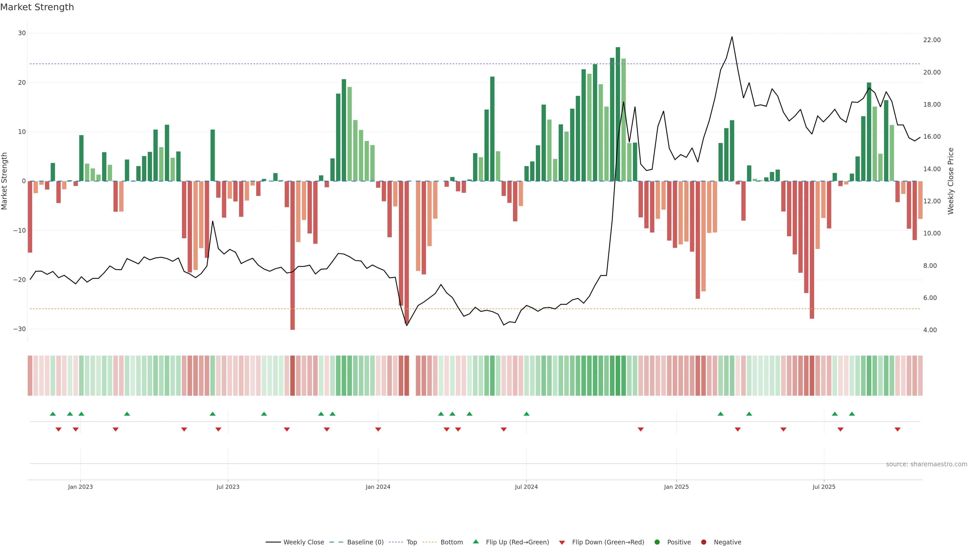Click the Weekly Close Price axis title

[950, 181]
